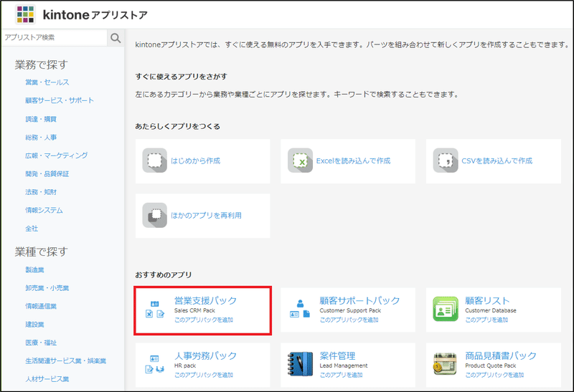This screenshot has height=392, width=574.
Task: Open the 人事労務パック title
Action: tap(205, 355)
